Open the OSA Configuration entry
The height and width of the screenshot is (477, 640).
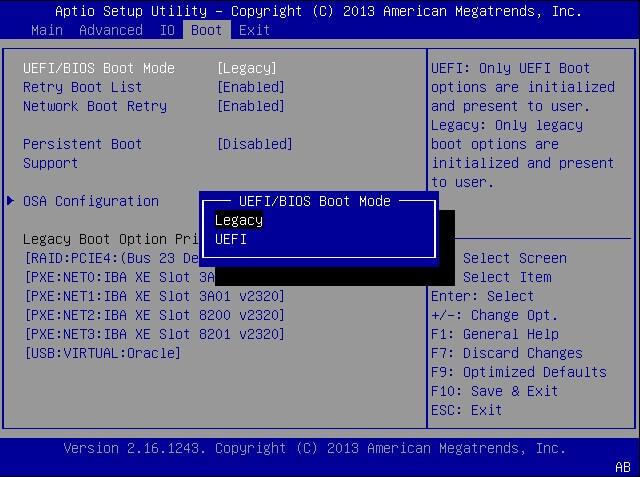click(91, 201)
